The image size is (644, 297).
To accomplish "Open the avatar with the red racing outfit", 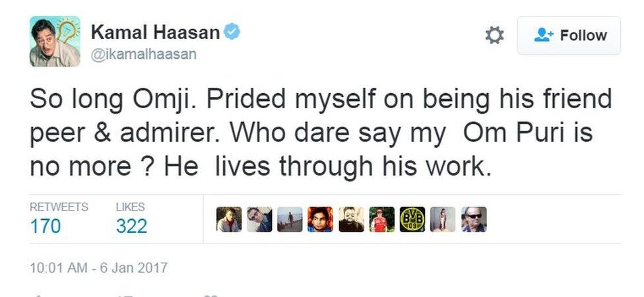I will pyautogui.click(x=381, y=220).
